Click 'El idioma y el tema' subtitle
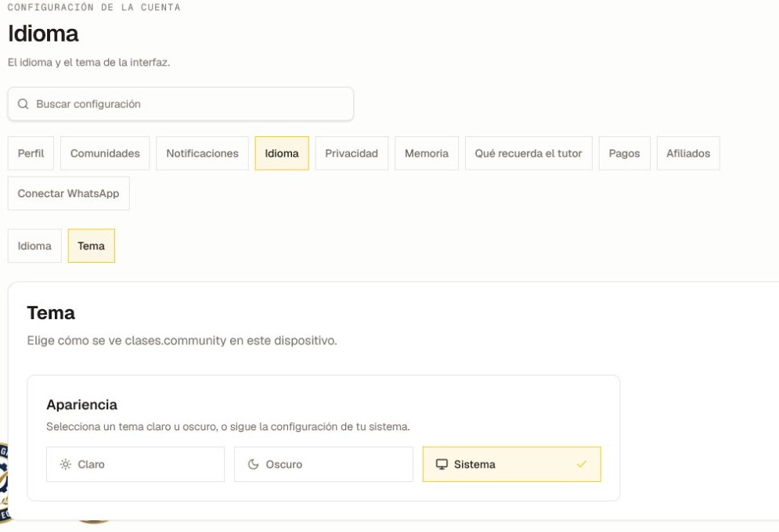Screen dimensions: 779x532 tap(89, 63)
